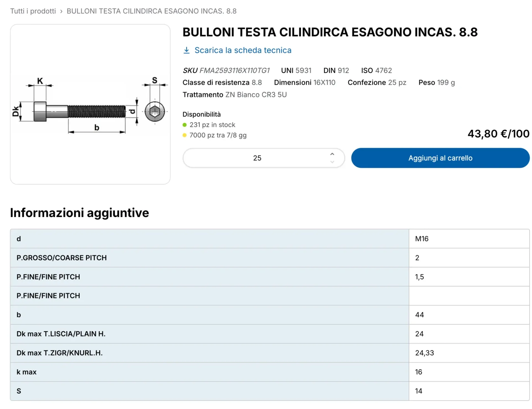
Task: Add product with Aggiungi al carrello button
Action: tap(440, 158)
